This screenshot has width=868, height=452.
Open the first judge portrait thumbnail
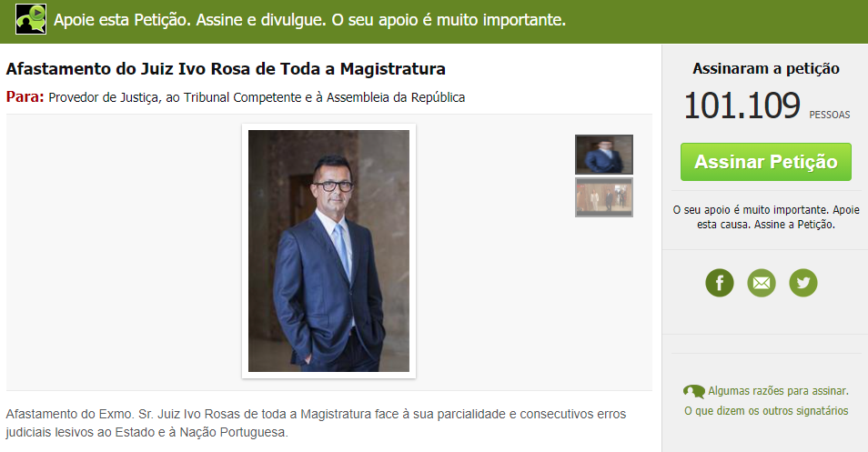(x=603, y=155)
